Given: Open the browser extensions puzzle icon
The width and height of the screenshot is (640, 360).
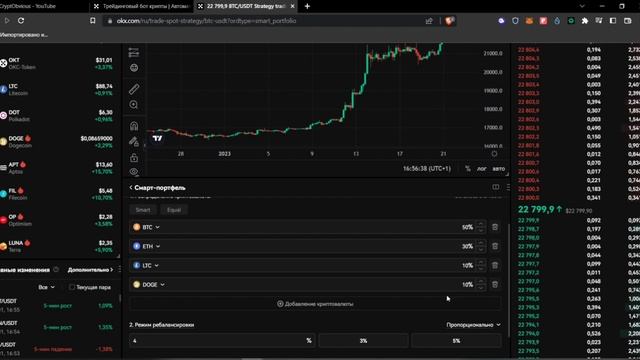Looking at the screenshot, I should 585,21.
